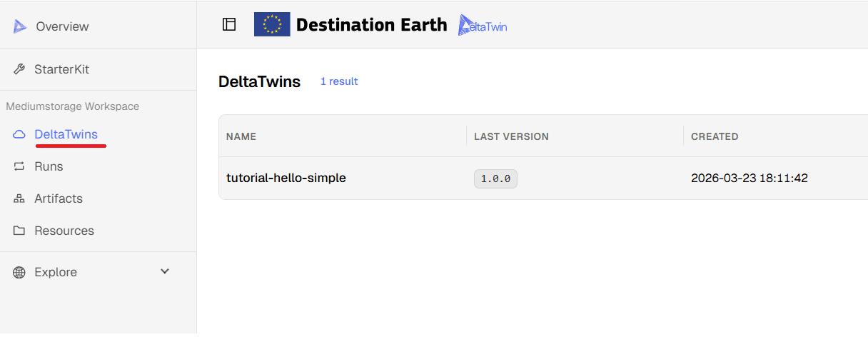868x337 pixels.
Task: Click the Overview logo icon
Action: click(x=19, y=26)
